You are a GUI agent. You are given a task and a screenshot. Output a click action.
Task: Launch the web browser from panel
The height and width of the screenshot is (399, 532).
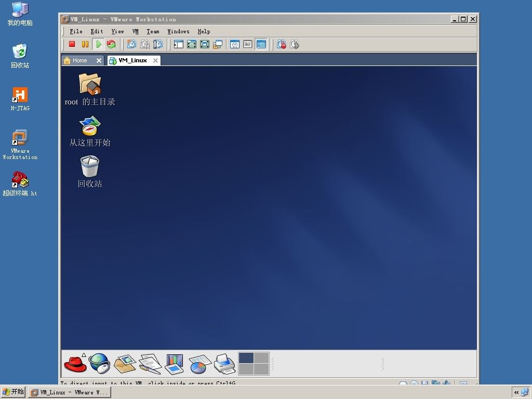click(x=99, y=363)
